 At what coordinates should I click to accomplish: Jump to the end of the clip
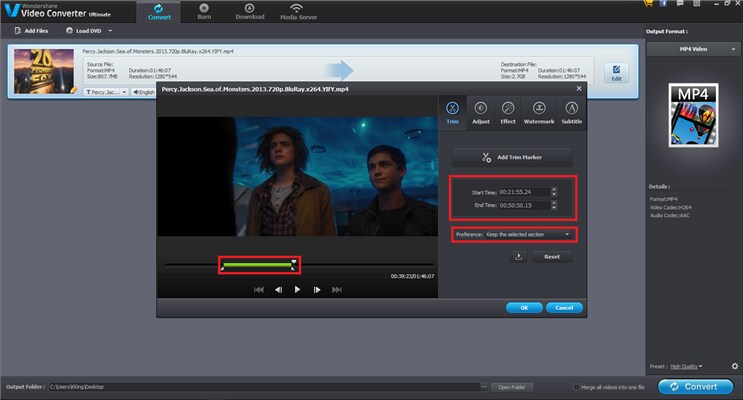[337, 290]
